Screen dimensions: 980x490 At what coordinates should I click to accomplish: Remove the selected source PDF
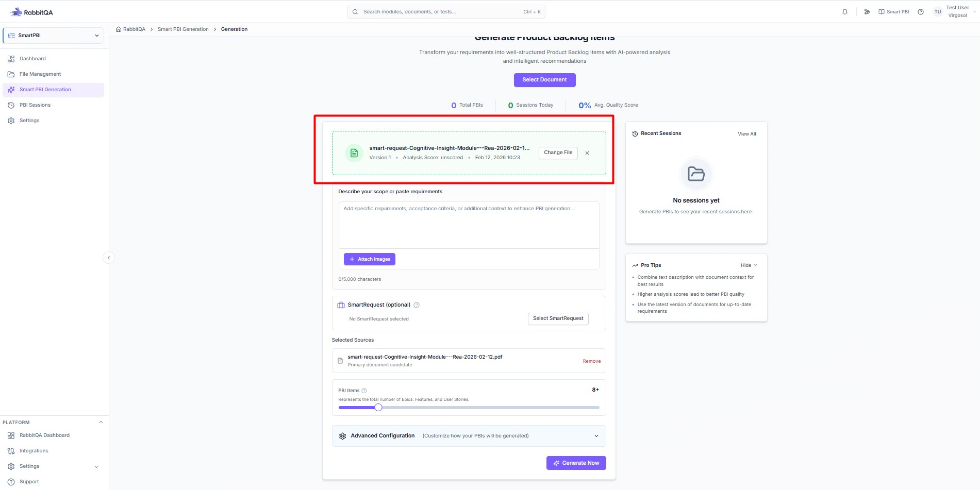click(592, 361)
